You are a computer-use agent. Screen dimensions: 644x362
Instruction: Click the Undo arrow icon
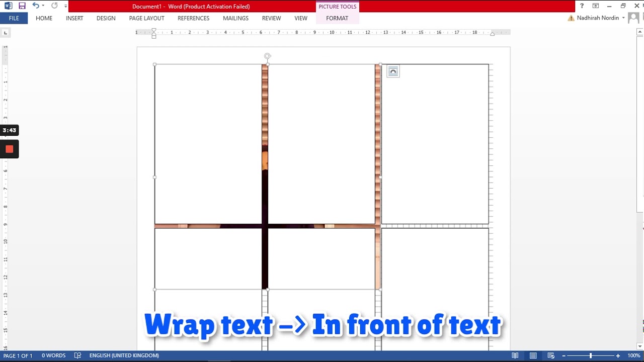[35, 6]
